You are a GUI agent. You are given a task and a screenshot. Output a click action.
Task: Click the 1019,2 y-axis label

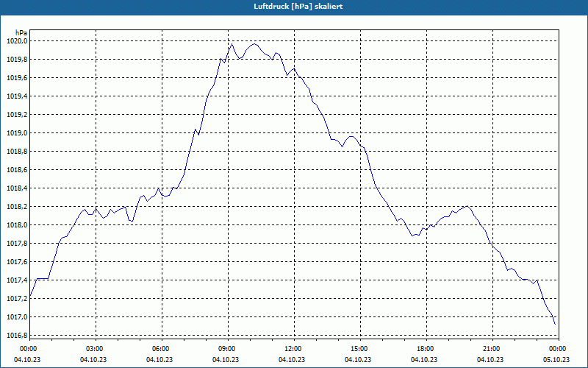(17, 115)
